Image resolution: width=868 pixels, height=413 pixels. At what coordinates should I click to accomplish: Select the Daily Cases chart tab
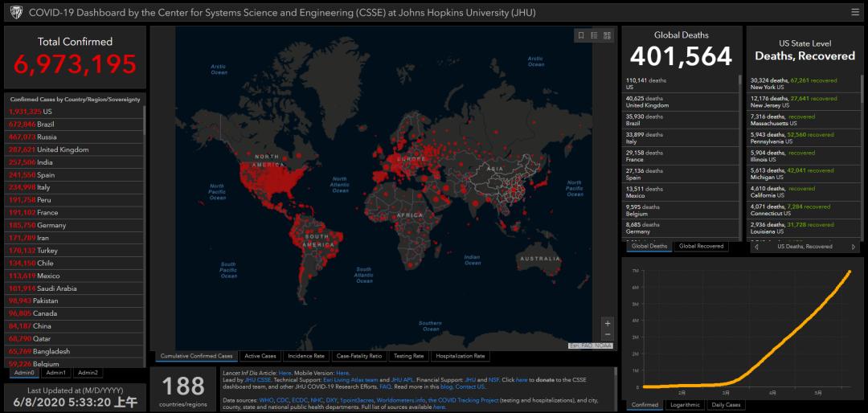click(725, 405)
